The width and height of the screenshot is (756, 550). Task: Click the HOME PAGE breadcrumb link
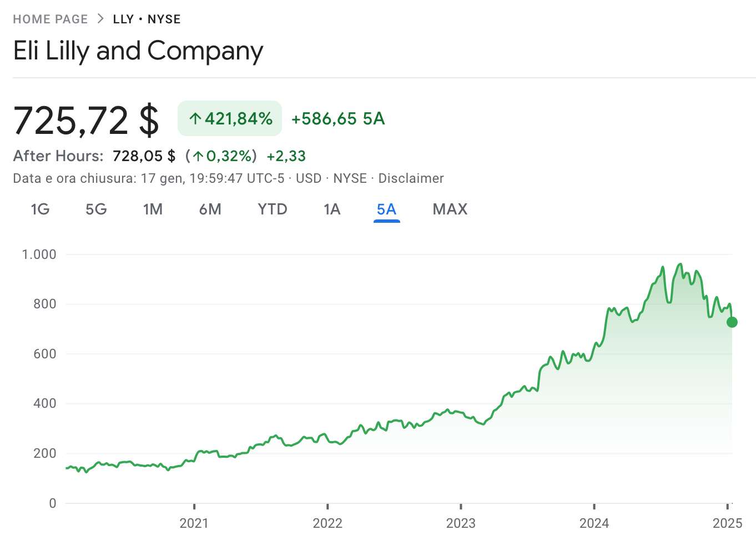coord(50,19)
